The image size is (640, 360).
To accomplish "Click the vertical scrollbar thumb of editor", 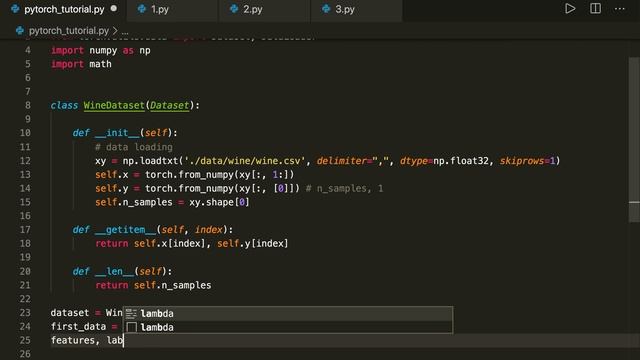I will (634, 140).
